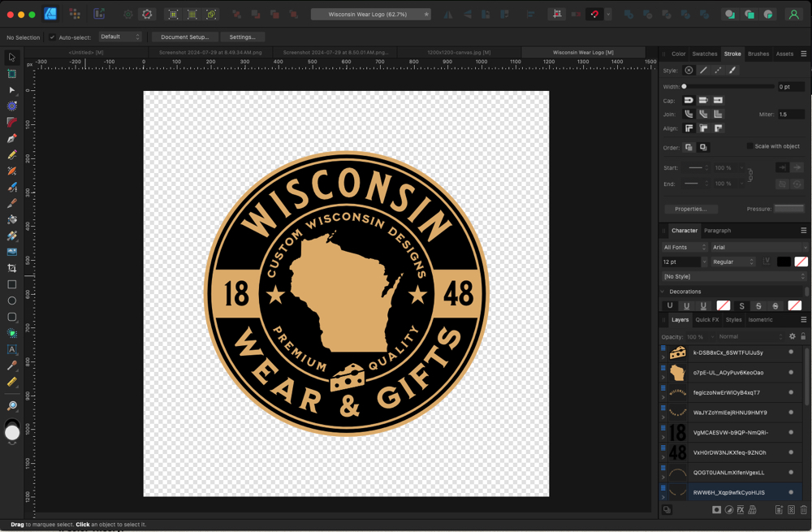The image size is (812, 532).
Task: Pick the Artistic Text tool
Action: point(12,349)
